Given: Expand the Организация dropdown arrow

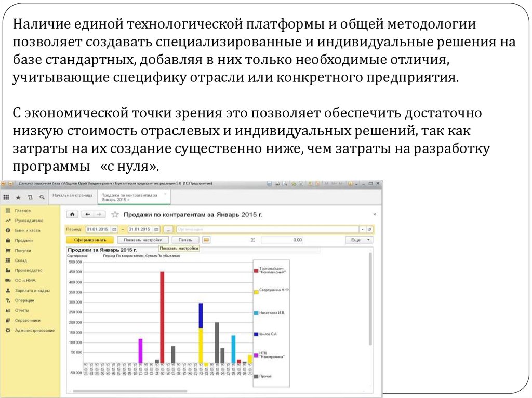Looking at the screenshot, I should [362, 229].
